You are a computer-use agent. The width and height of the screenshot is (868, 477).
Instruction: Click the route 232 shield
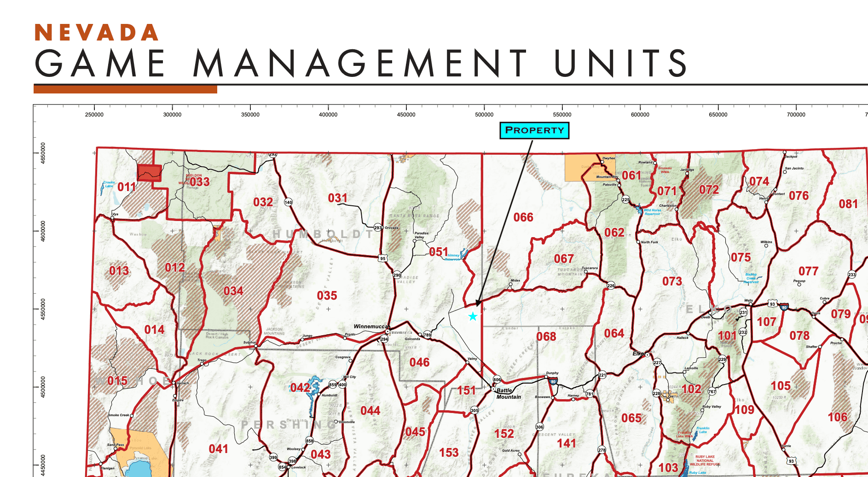pyautogui.click(x=742, y=332)
